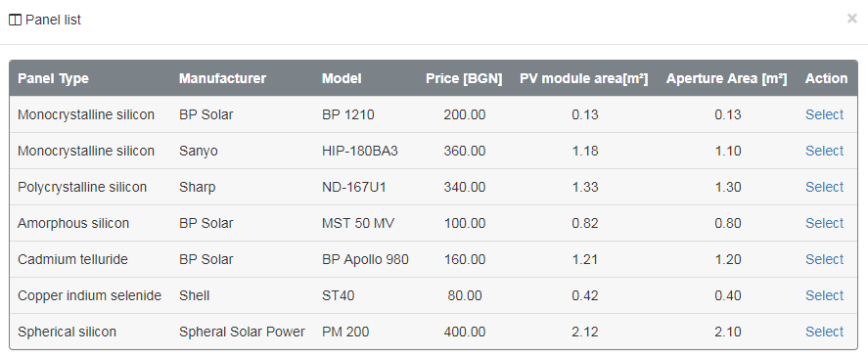Click the Price [BGN] column header
Screen dimensions: 868x355
464,78
